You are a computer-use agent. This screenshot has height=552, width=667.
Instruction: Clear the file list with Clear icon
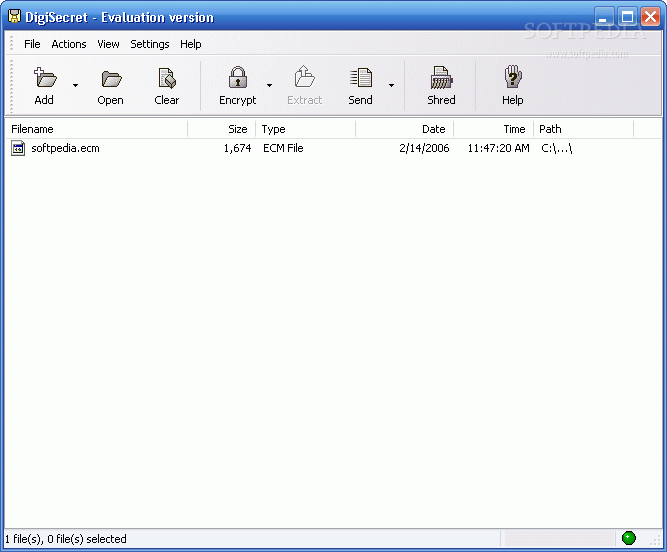coord(167,78)
